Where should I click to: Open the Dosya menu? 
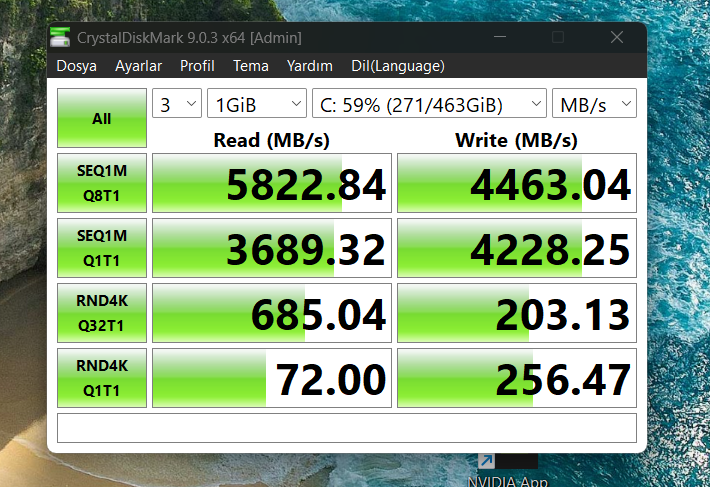tap(76, 66)
